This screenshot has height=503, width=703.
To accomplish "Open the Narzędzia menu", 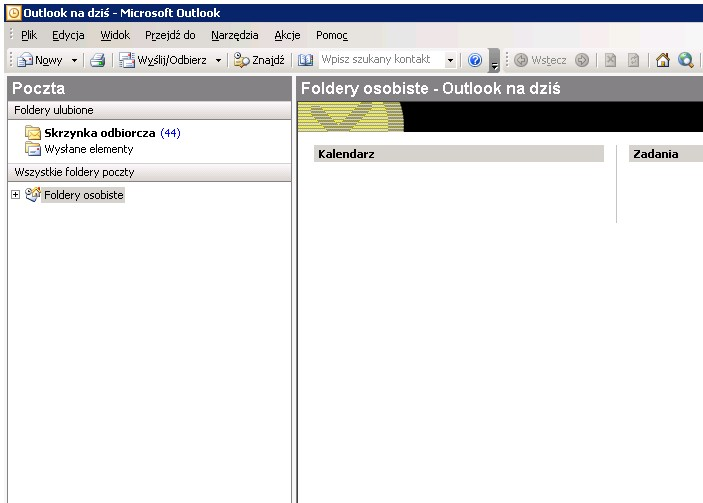I will pos(234,35).
